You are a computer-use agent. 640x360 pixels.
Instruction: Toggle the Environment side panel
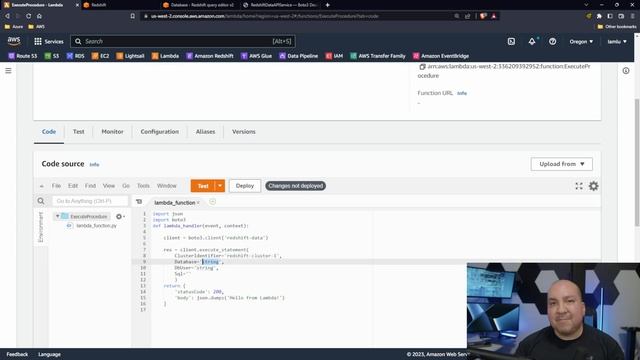point(40,227)
